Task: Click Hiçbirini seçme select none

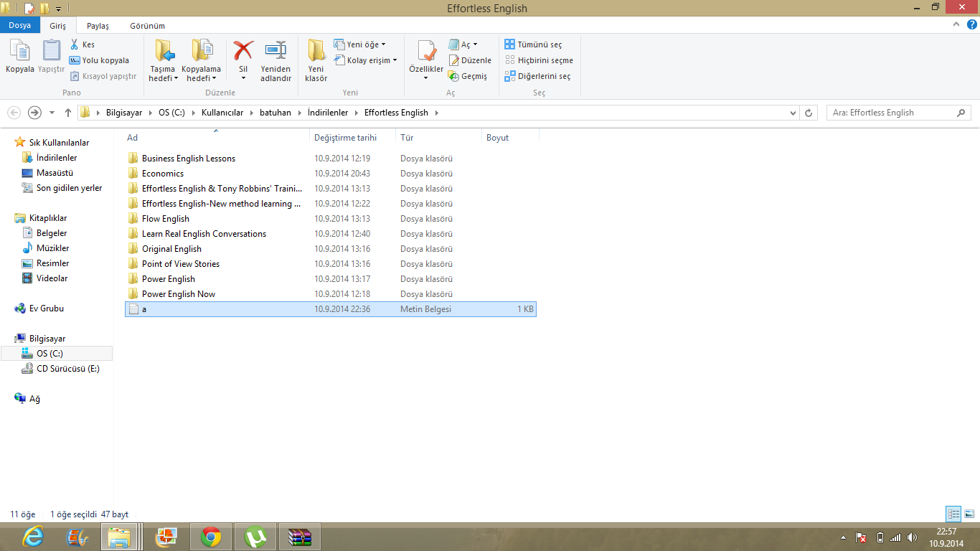Action: [539, 60]
